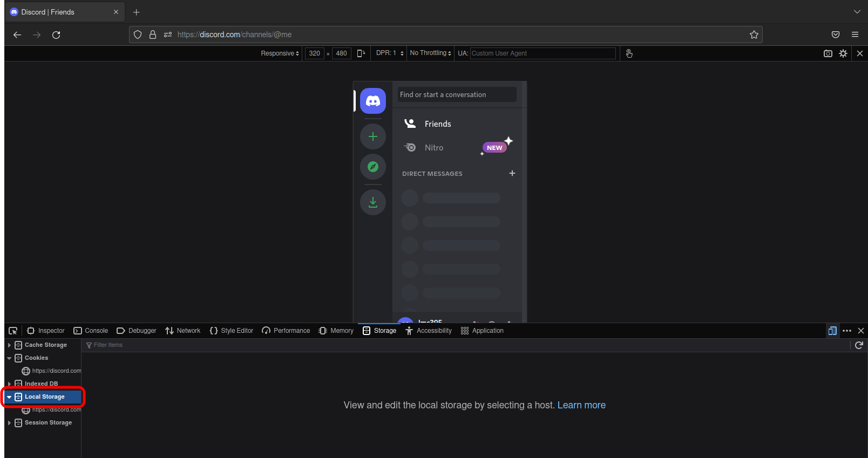Image resolution: width=868 pixels, height=458 pixels.
Task: Click the viewport width field 320
Action: (x=315, y=53)
